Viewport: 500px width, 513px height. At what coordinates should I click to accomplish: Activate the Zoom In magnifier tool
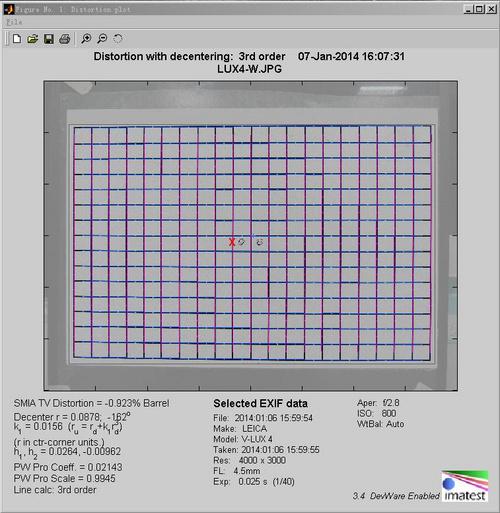pyautogui.click(x=86, y=39)
